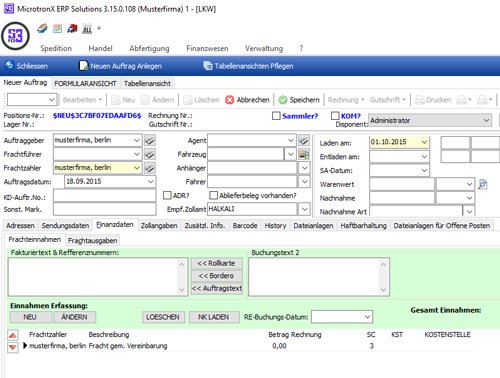Expand the Auftraggeber combo box

pos(137,140)
